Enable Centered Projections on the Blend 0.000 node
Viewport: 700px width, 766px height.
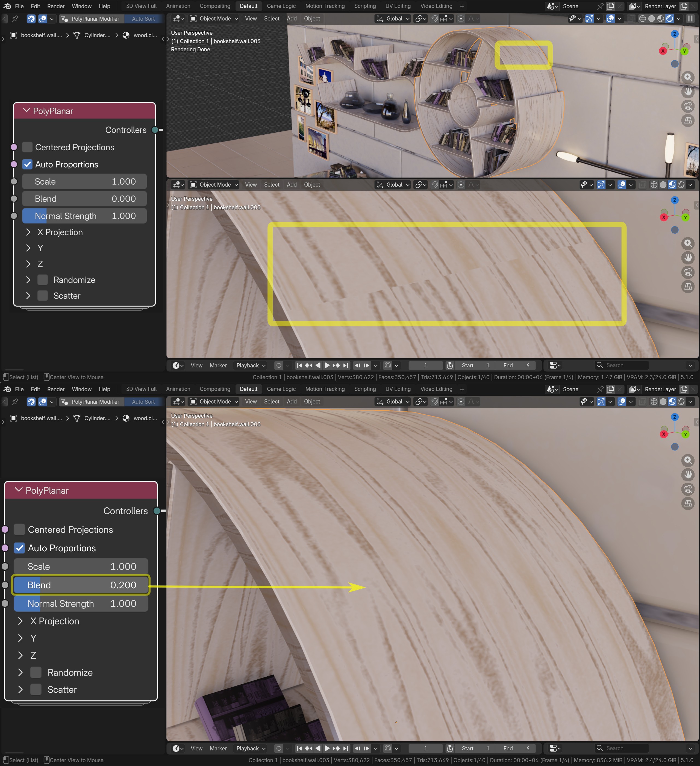tap(27, 147)
